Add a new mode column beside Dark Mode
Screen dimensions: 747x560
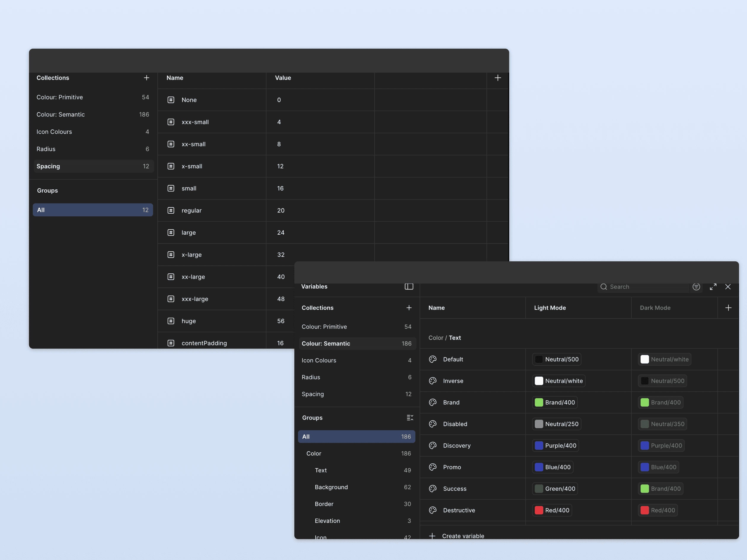coord(728,308)
